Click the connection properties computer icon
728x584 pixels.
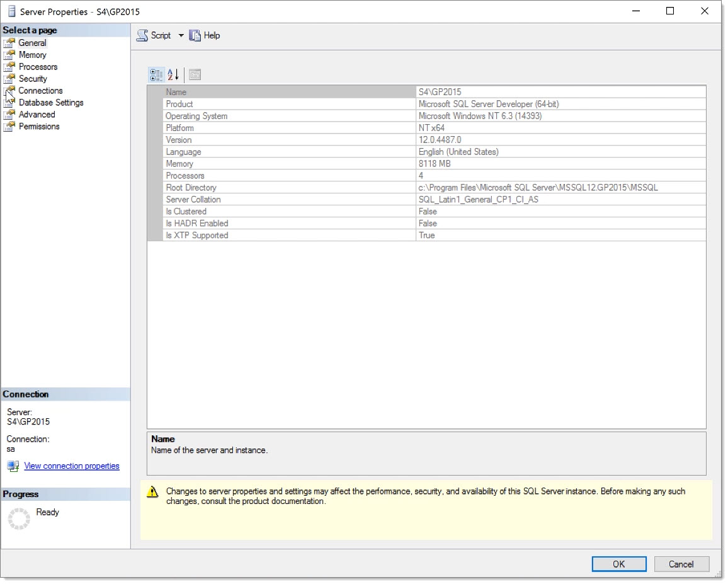point(13,466)
